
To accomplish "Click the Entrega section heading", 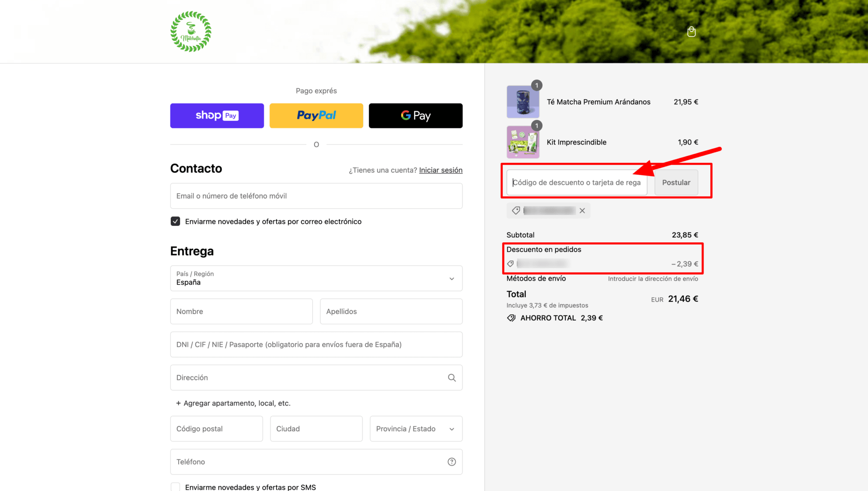I will [192, 251].
